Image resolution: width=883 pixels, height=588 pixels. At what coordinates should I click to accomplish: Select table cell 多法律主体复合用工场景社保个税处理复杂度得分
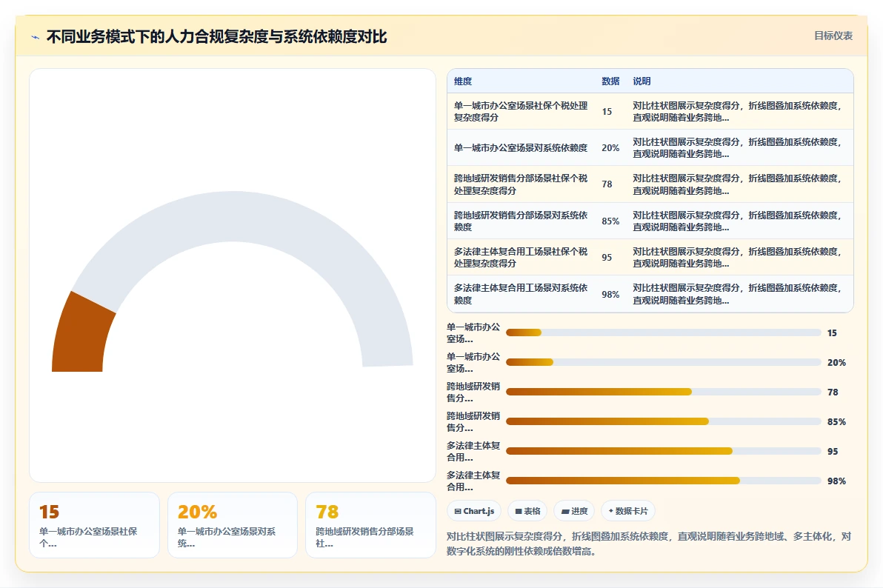521,258
